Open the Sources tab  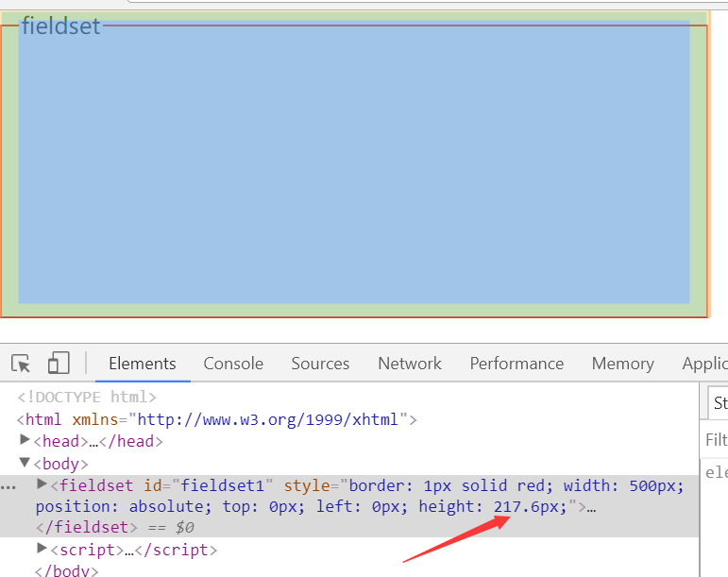click(x=320, y=364)
